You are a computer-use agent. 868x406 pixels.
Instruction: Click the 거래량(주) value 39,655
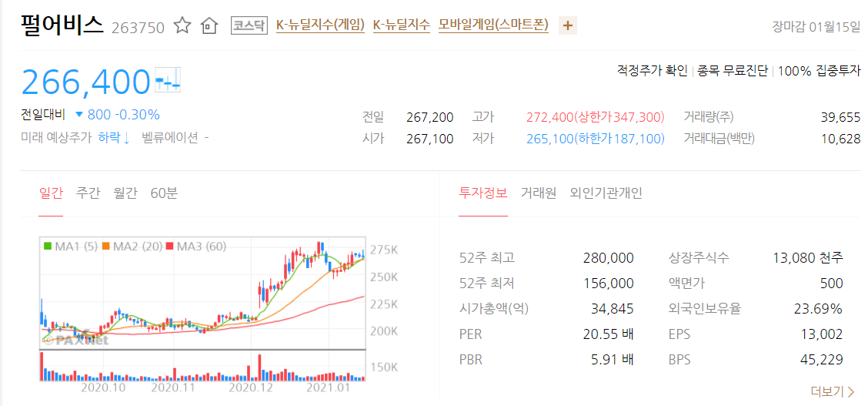coord(840,117)
